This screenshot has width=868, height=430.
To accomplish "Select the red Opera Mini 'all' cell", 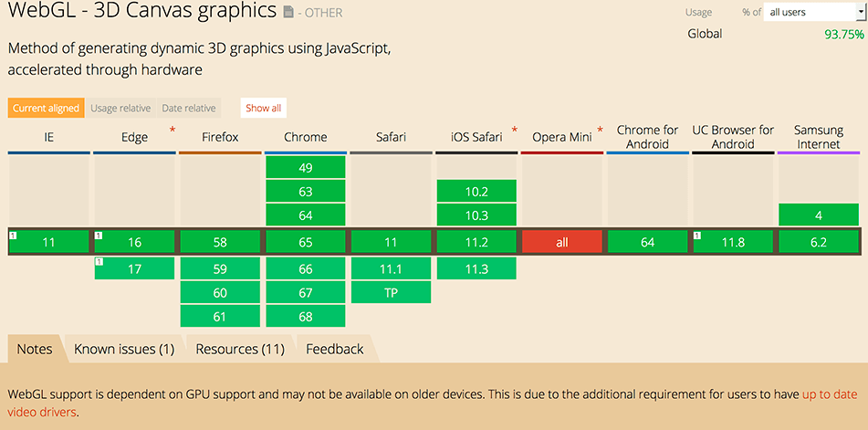I will (x=562, y=242).
